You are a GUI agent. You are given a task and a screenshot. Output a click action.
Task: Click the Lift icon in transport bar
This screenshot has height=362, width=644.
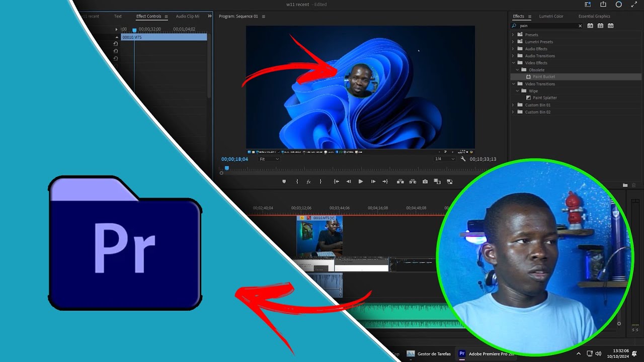pyautogui.click(x=400, y=182)
